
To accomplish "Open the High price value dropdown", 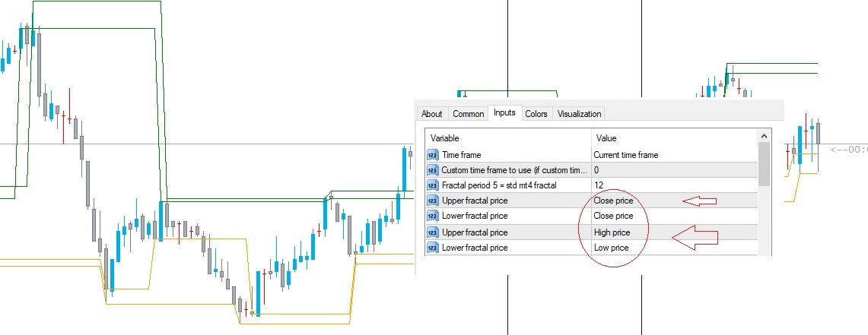I will 673,232.
